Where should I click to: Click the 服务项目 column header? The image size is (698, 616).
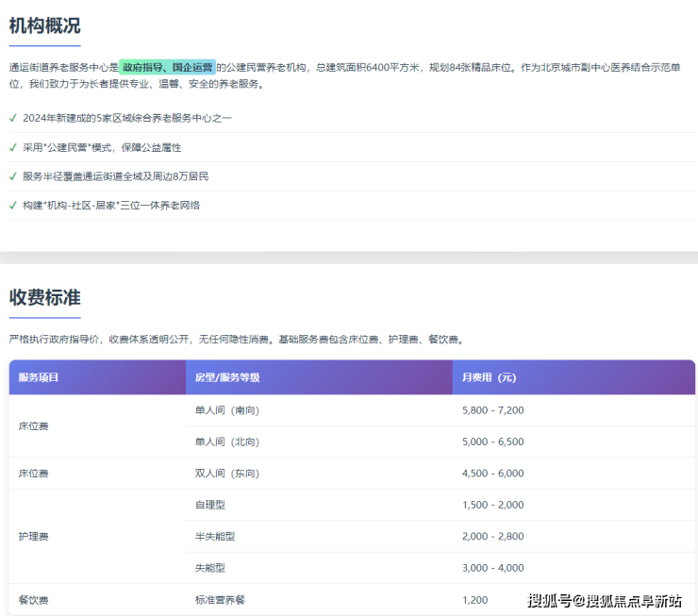point(39,377)
